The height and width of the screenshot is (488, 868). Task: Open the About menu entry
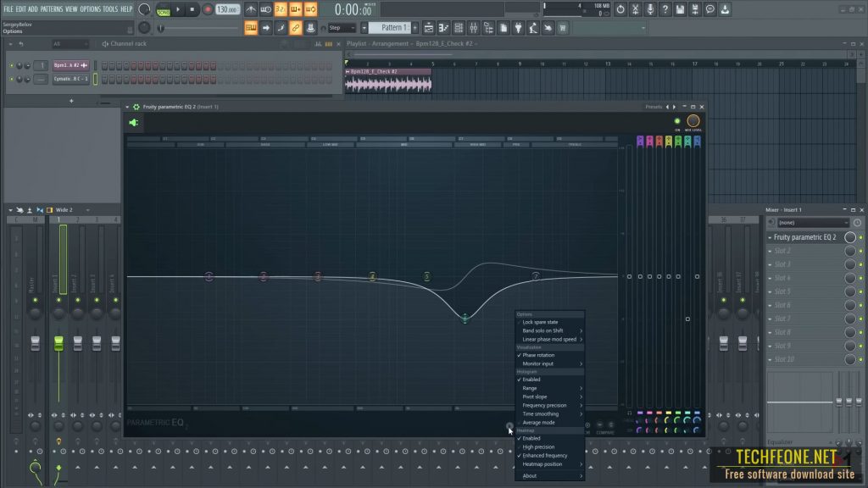549,476
